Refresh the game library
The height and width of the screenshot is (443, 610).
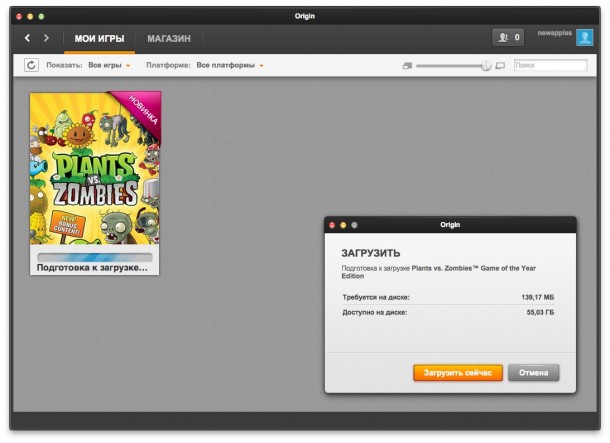click(31, 65)
